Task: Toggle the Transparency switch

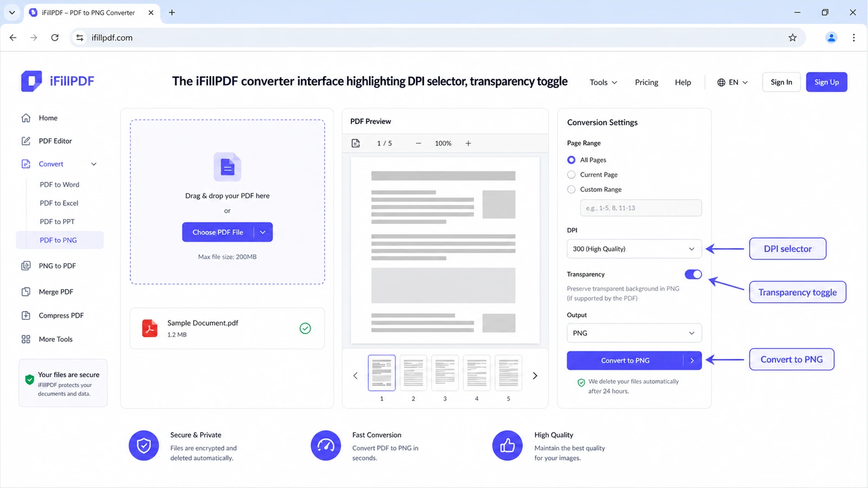Action: (x=693, y=274)
